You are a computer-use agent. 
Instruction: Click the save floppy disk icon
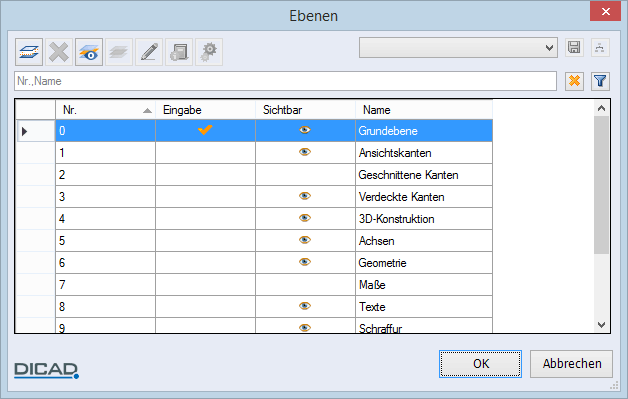click(574, 48)
